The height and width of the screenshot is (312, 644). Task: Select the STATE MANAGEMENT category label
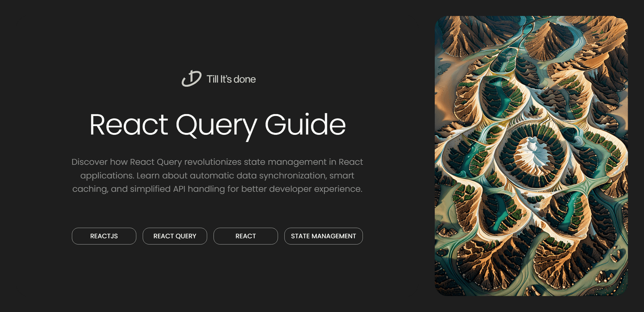point(323,236)
